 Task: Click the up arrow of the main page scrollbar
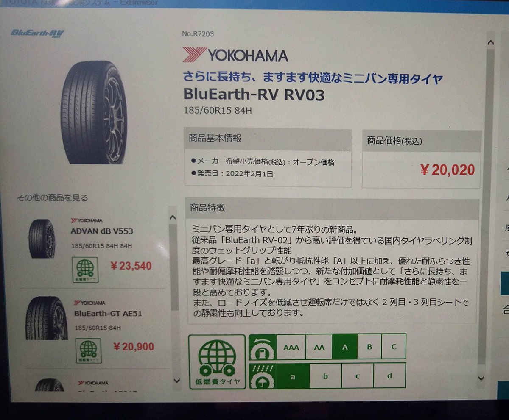[490, 42]
